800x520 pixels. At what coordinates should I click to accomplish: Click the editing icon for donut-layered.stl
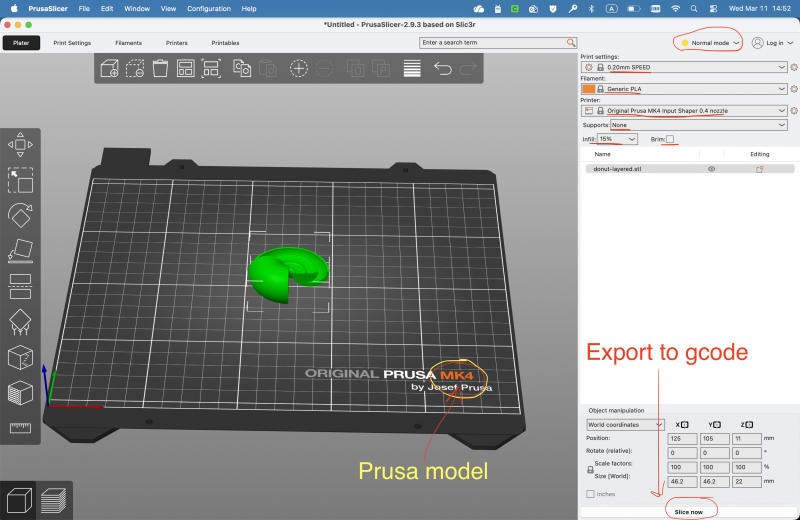pos(760,169)
